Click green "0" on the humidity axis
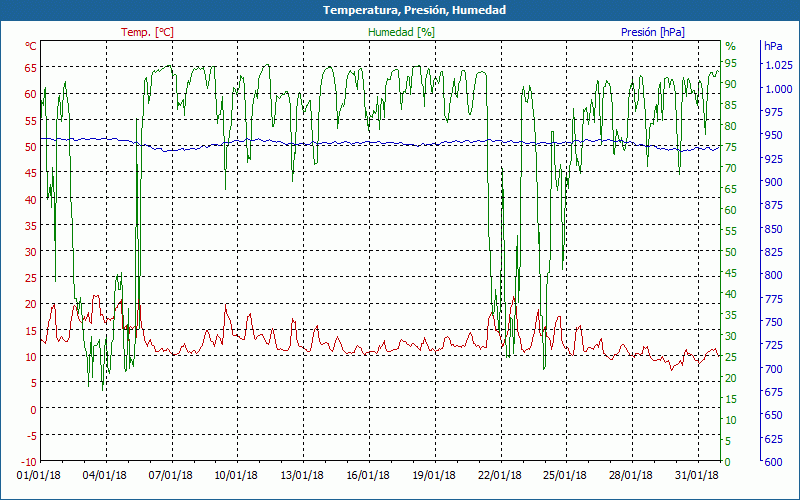The height and width of the screenshot is (500, 800). [728, 462]
